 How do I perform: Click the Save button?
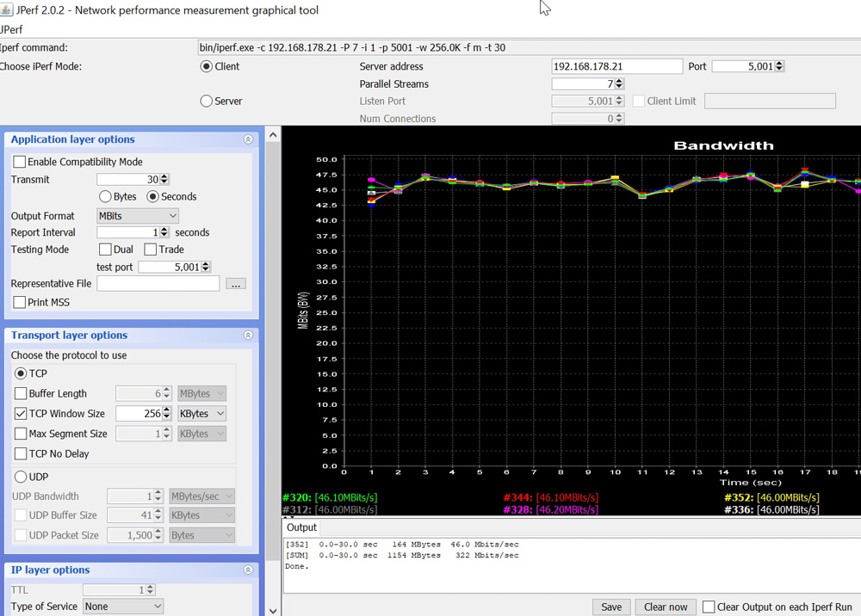pyautogui.click(x=611, y=607)
